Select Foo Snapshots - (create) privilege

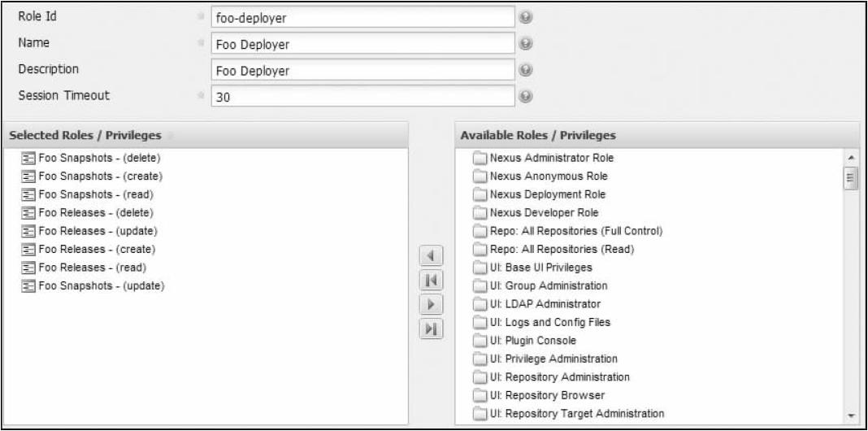point(105,176)
